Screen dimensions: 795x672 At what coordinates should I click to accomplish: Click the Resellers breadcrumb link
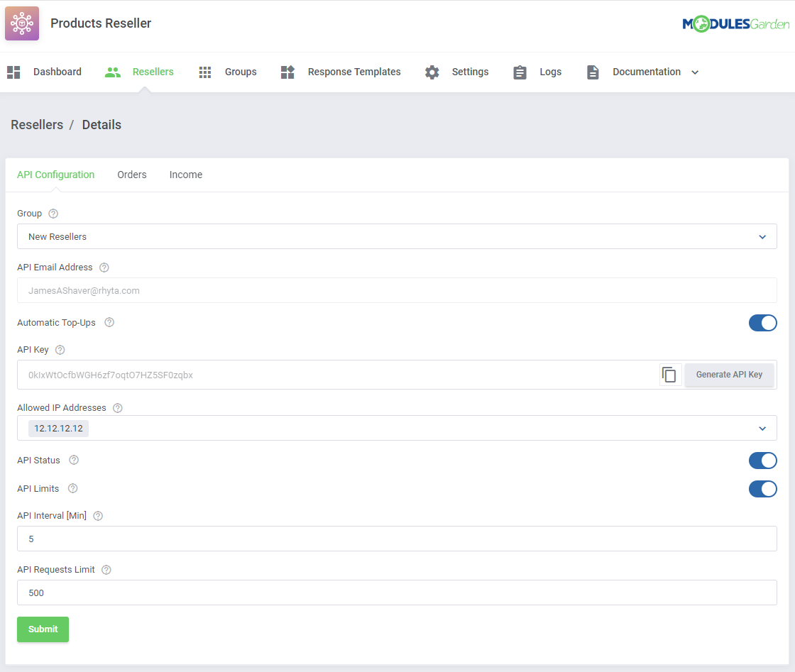click(37, 125)
